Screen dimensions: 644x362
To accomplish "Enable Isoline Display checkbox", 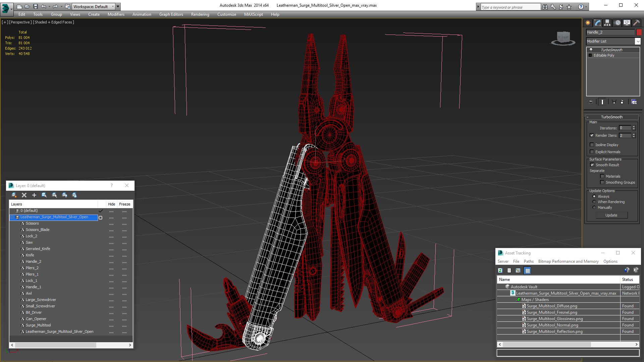I will tap(592, 145).
